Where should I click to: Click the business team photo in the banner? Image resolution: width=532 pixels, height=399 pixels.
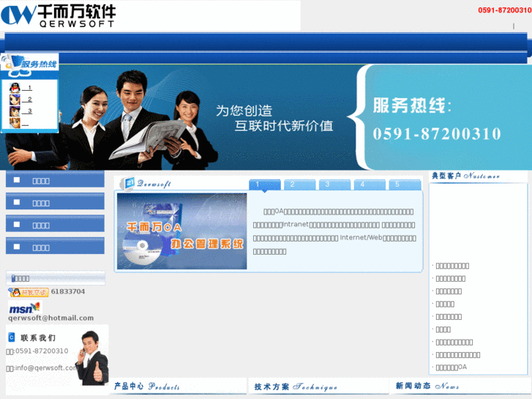112,120
